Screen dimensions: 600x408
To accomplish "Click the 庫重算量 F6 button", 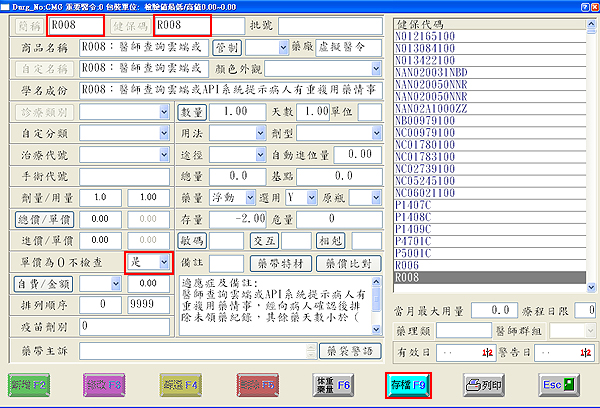I will (332, 383).
